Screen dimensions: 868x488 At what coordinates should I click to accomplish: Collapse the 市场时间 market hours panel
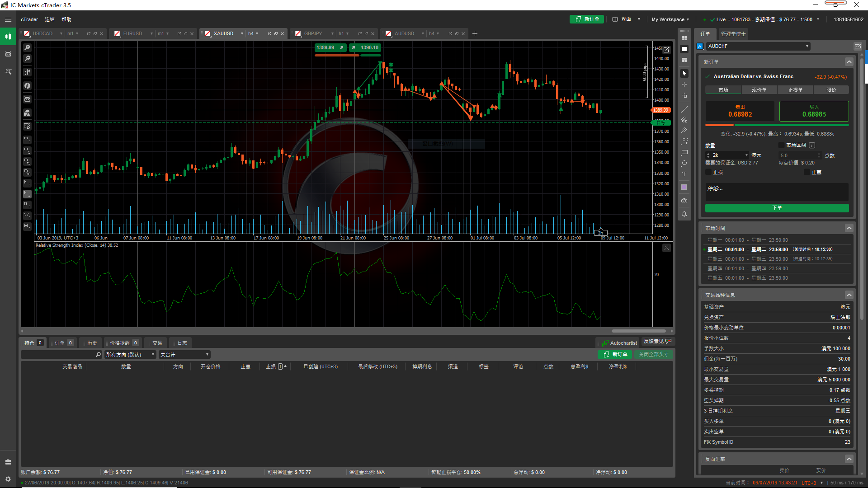point(849,228)
